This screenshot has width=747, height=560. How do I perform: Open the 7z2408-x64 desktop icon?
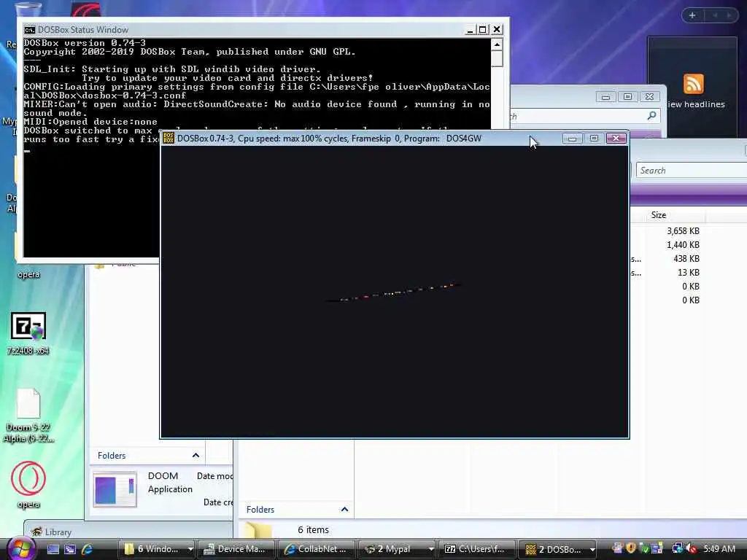pos(28,333)
